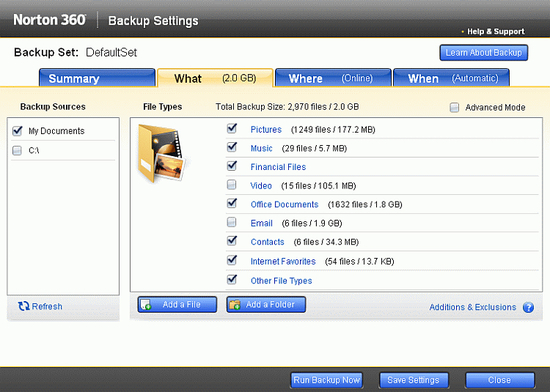The height and width of the screenshot is (392, 550).
Task: Uncheck Internet Favorites checkbox
Action: tap(232, 260)
